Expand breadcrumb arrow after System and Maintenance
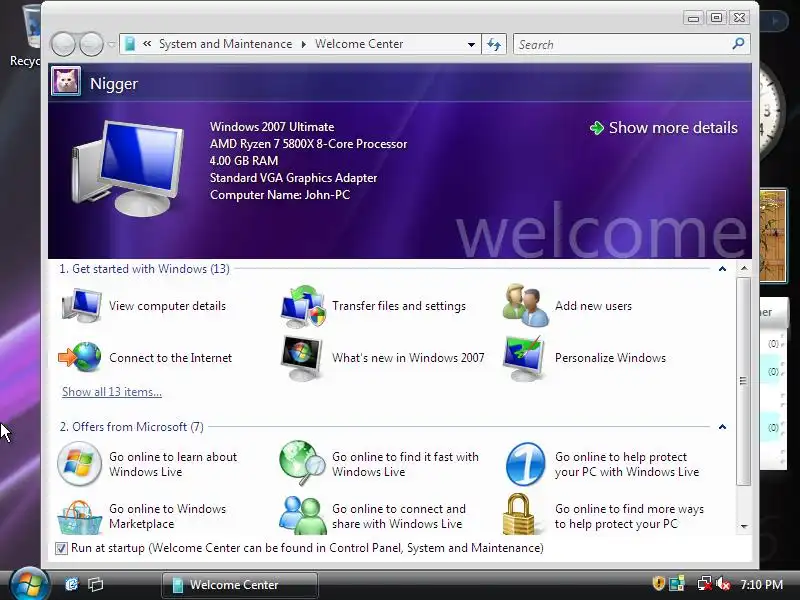This screenshot has width=800, height=600. pyautogui.click(x=304, y=44)
